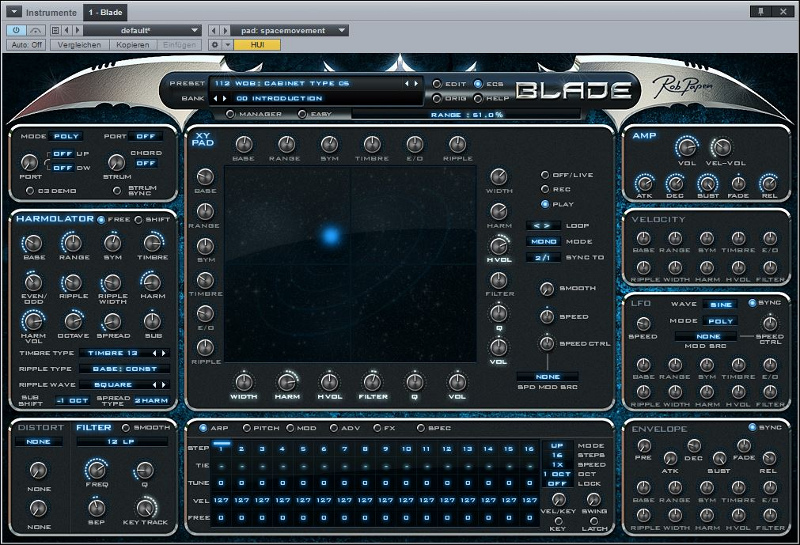800x545 pixels.
Task: Click the Harmolator BASE knob
Action: tap(34, 243)
